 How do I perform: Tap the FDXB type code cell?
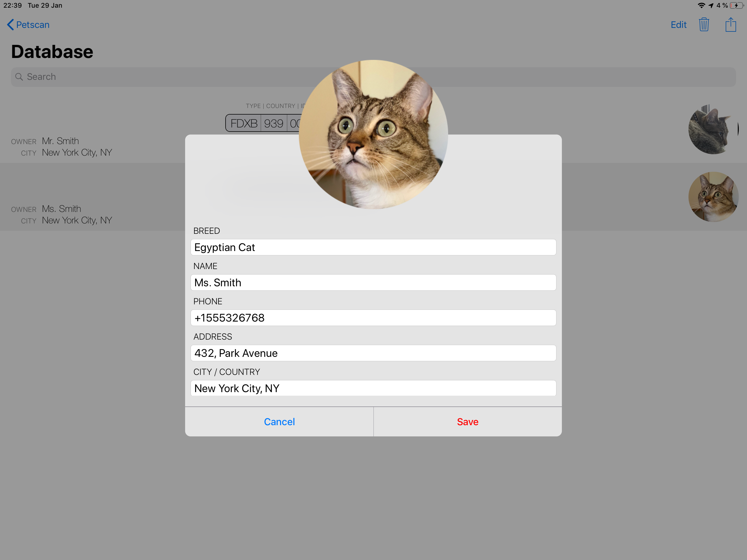tap(244, 123)
